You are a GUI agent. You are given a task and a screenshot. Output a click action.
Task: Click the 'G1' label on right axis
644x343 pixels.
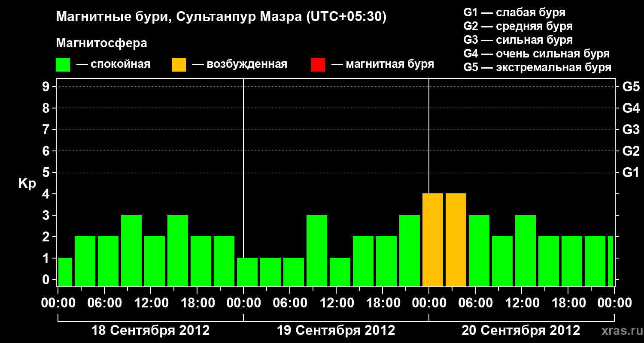coord(631,173)
